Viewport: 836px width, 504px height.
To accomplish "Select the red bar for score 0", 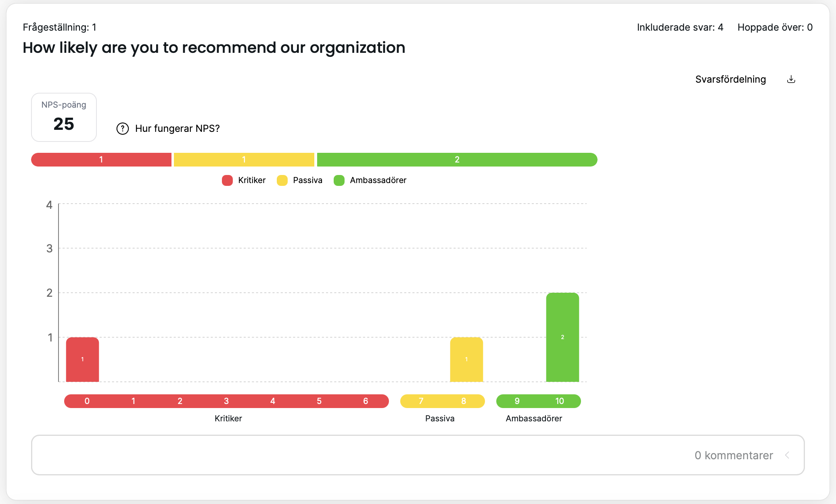I will (82, 359).
